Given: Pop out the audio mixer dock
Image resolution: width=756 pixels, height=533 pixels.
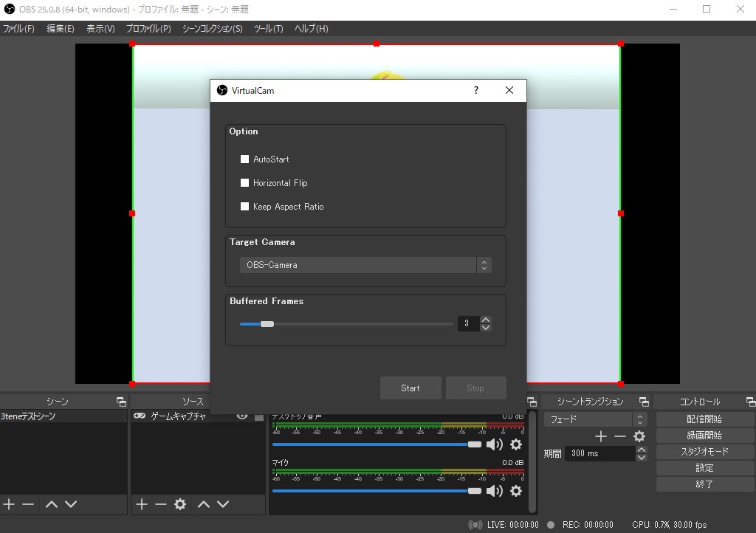Looking at the screenshot, I should click(x=532, y=402).
